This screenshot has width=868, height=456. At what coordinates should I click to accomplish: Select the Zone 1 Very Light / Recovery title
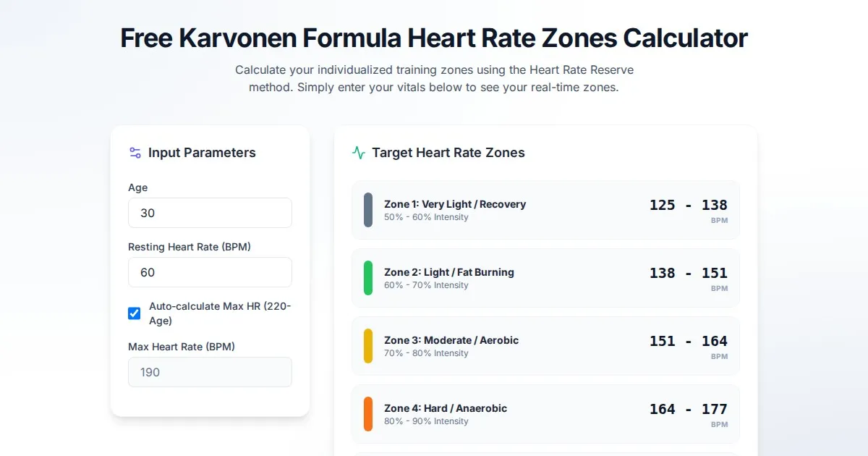click(x=455, y=204)
